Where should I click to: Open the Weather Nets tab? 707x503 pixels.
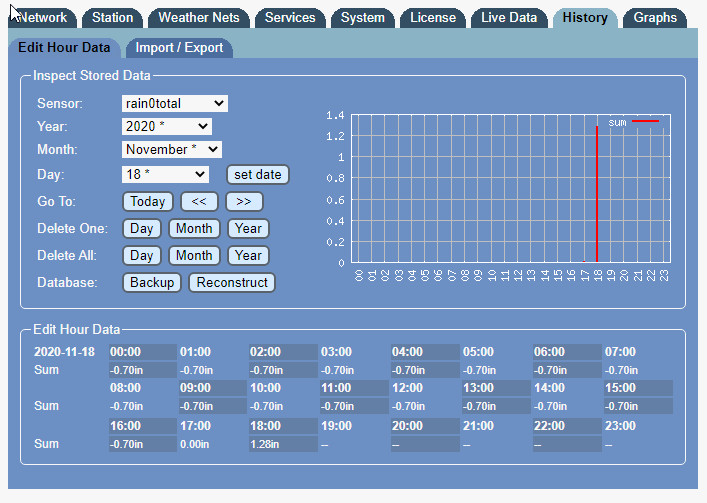(x=199, y=18)
